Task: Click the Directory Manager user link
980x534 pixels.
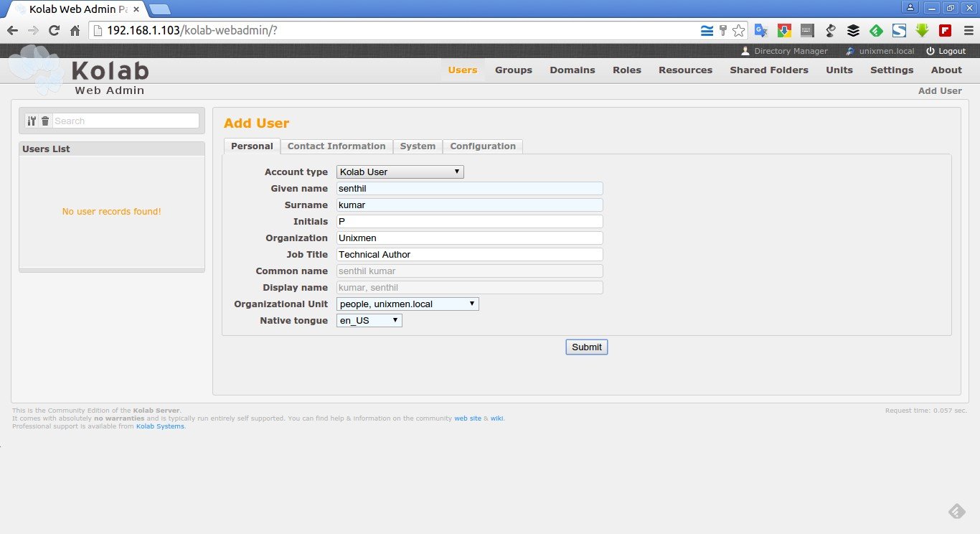Action: (791, 51)
